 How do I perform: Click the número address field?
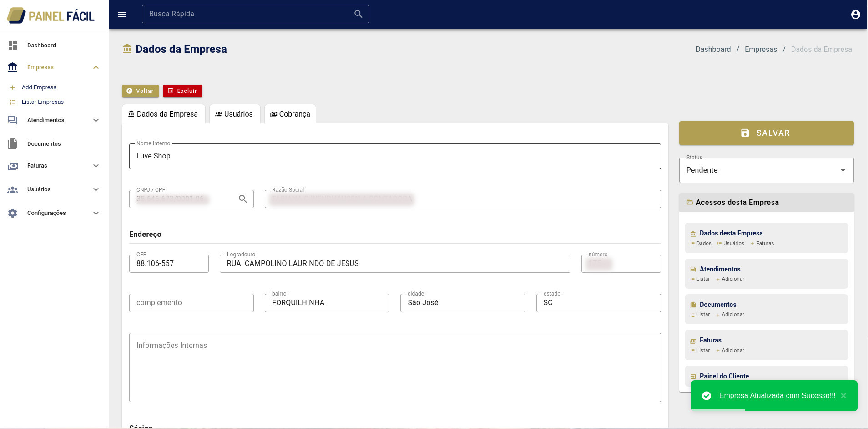click(621, 264)
